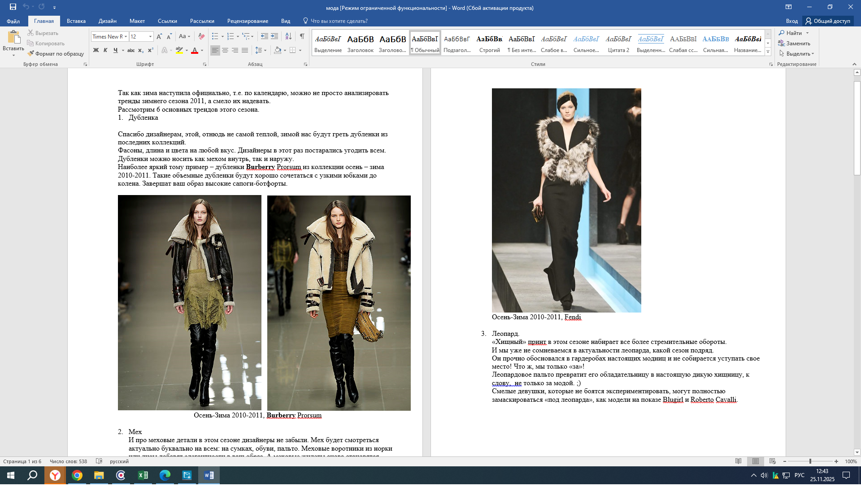861x504 pixels.
Task: Click the decrease indent icon
Action: tap(265, 36)
